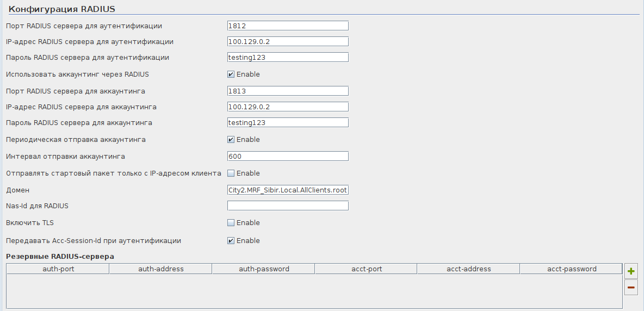Toggle Acc-Session-Id authentication checkbox

pos(231,241)
